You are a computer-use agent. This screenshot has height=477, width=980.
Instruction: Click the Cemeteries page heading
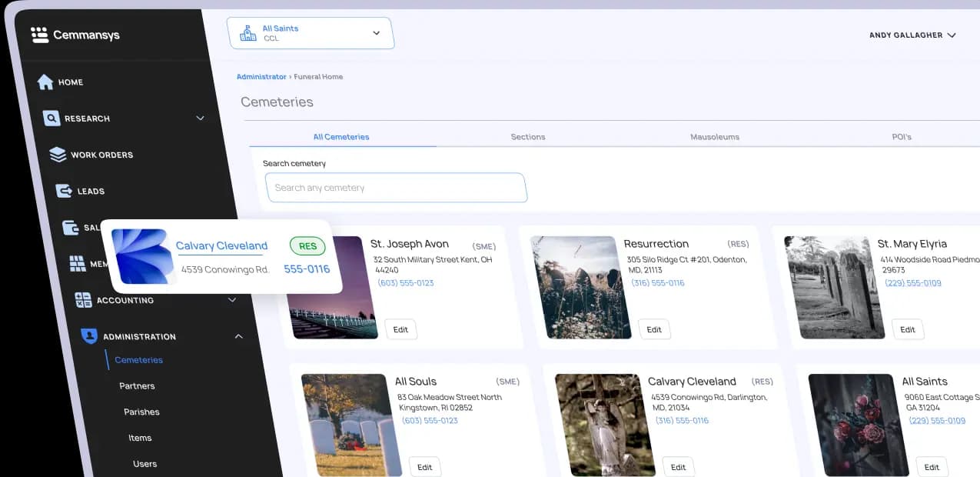(277, 102)
